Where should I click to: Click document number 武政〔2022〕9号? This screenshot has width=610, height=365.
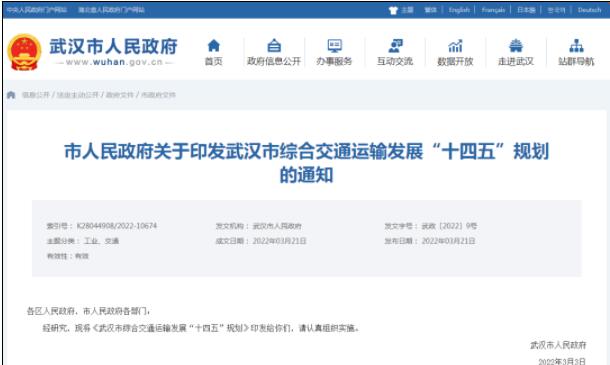(449, 226)
